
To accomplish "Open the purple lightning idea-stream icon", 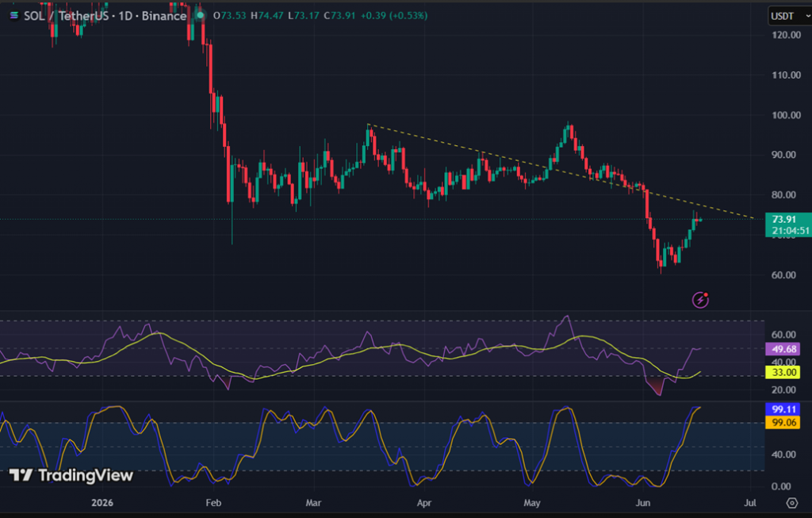I will (700, 299).
